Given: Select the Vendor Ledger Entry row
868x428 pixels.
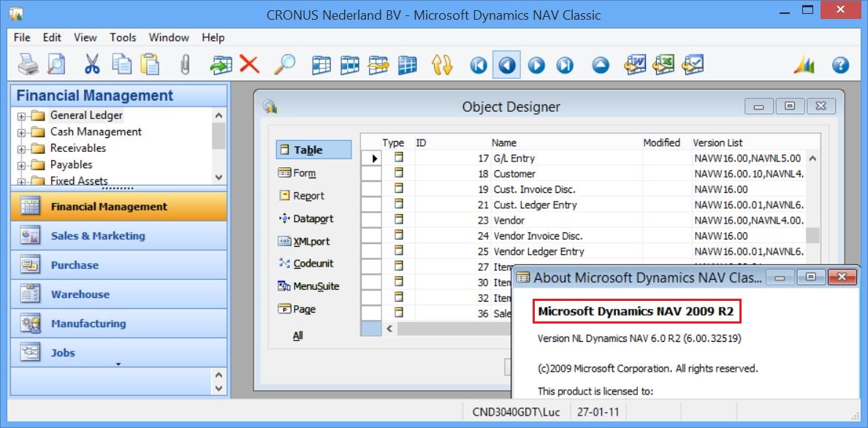Looking at the screenshot, I should point(584,251).
